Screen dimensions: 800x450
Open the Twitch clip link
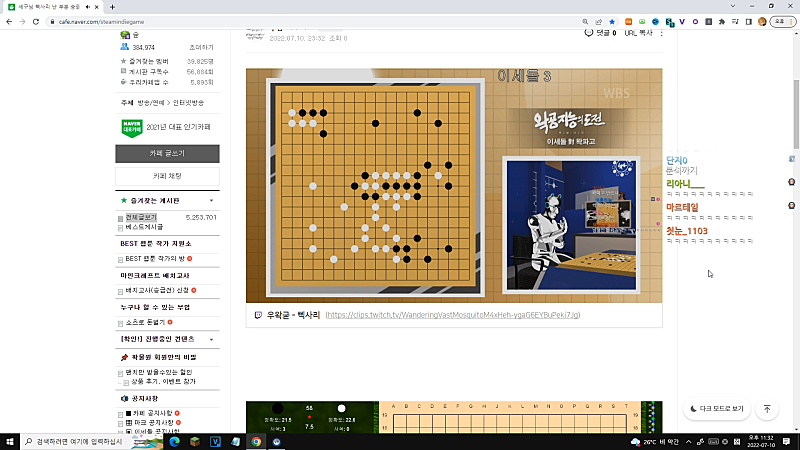(453, 315)
